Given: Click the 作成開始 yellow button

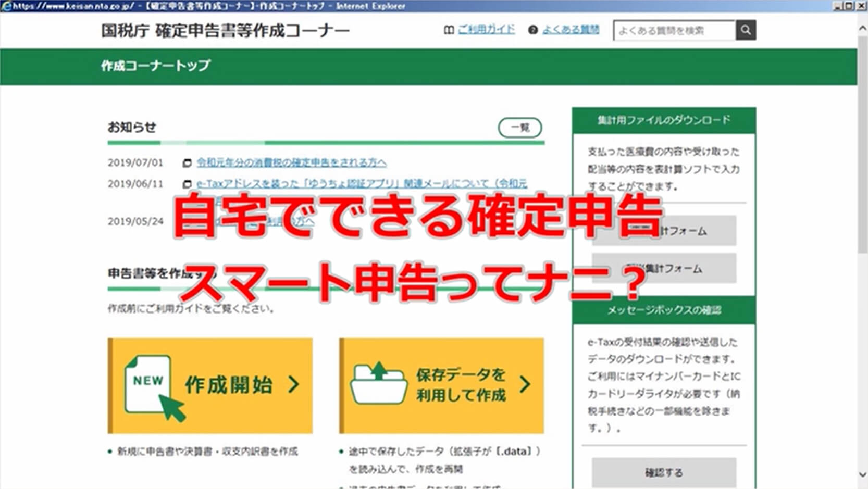Looking at the screenshot, I should 210,385.
